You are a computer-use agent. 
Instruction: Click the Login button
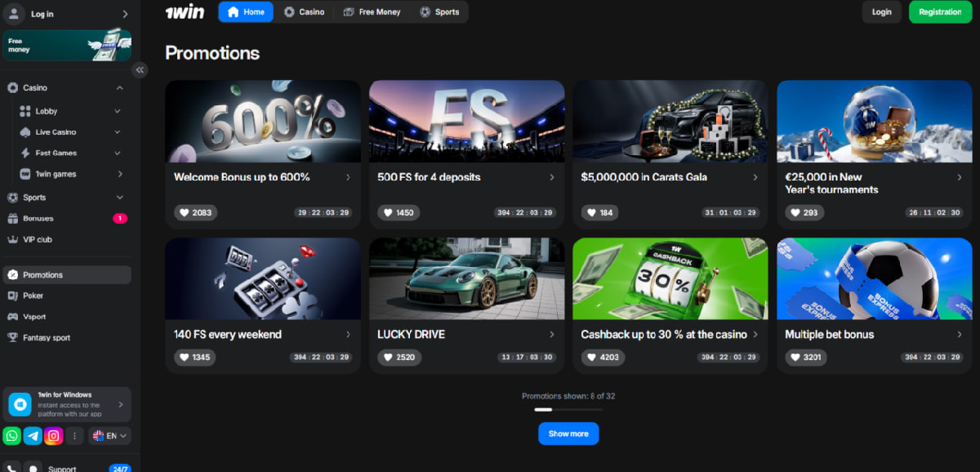tap(882, 12)
